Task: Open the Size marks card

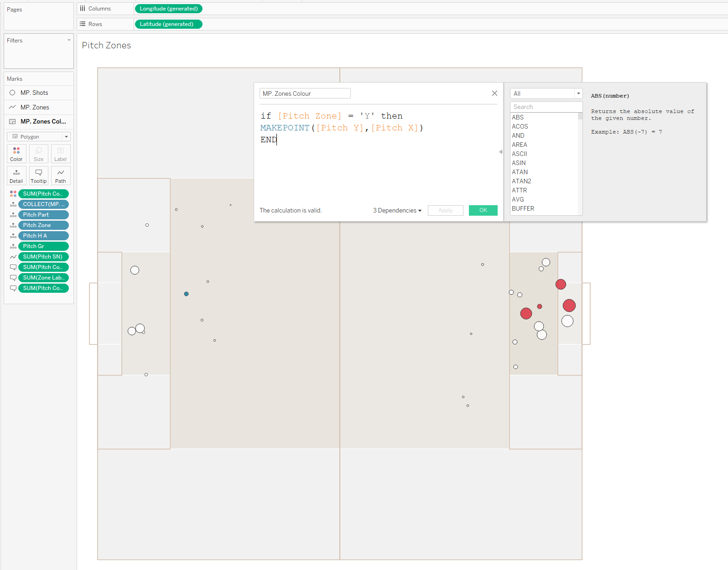Action: click(x=39, y=154)
